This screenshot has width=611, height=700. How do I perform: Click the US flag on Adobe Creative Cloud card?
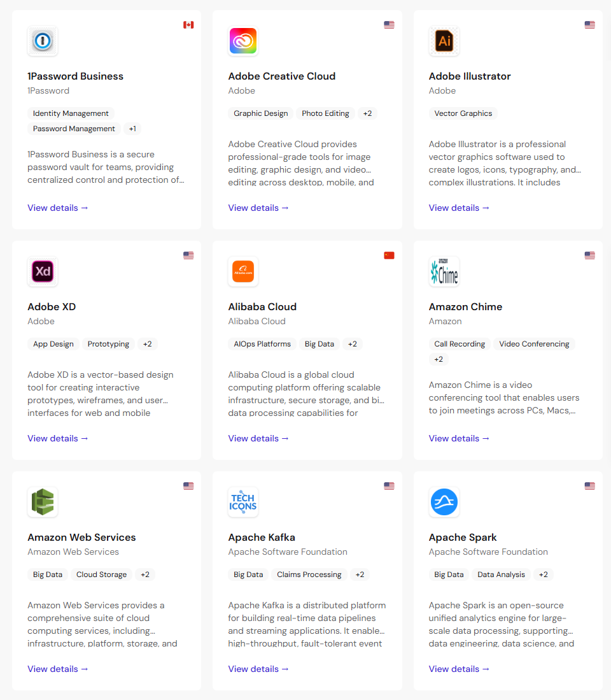click(x=390, y=25)
